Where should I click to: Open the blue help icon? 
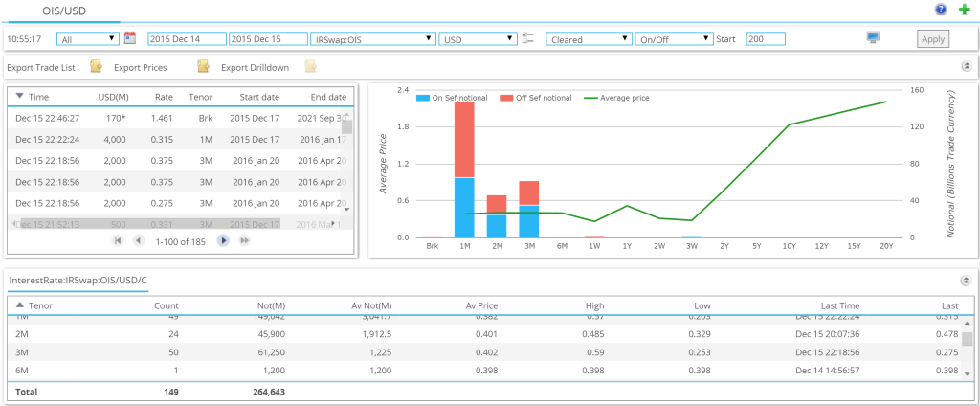(941, 10)
